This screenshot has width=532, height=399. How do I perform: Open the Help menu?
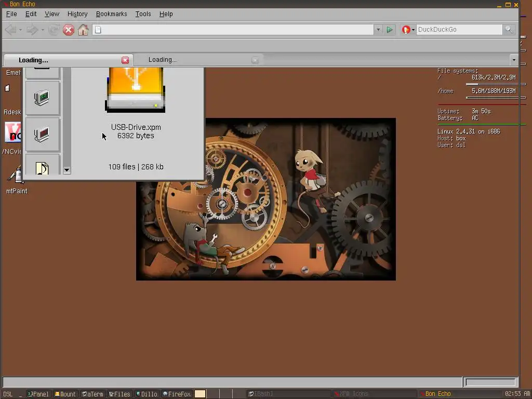(x=166, y=14)
